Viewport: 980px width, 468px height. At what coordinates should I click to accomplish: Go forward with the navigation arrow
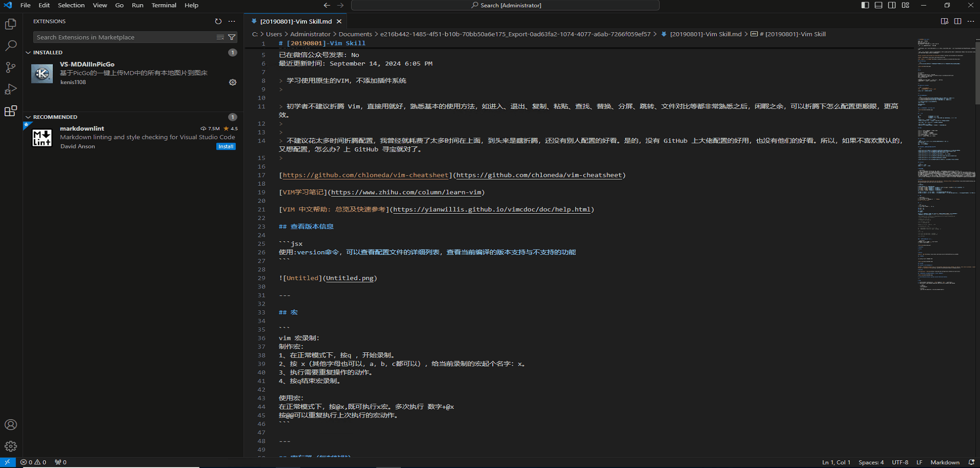pyautogui.click(x=340, y=5)
